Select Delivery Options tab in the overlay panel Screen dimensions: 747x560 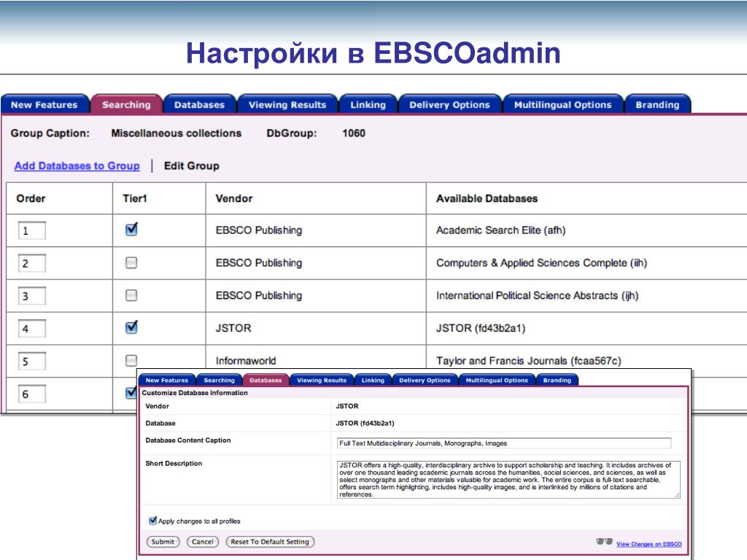pyautogui.click(x=425, y=380)
